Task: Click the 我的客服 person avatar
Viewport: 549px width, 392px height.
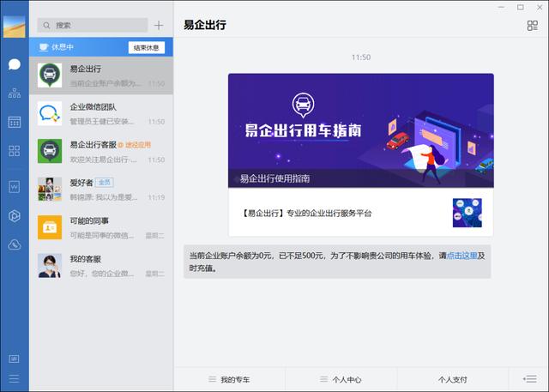Action: 50,266
